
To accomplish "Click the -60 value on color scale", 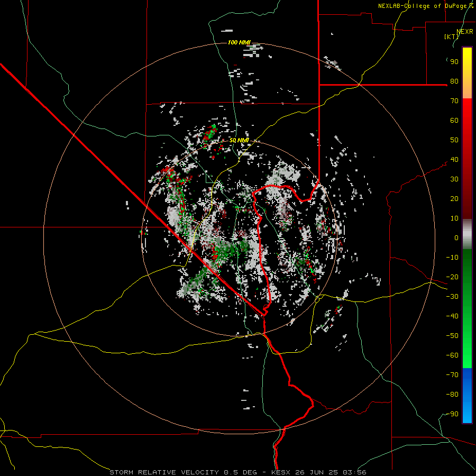I will (x=452, y=355).
